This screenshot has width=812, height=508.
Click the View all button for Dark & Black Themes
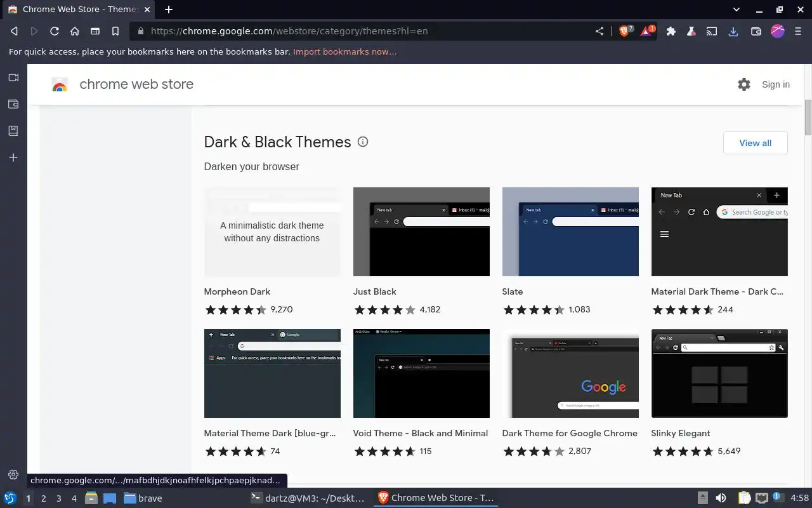(x=756, y=143)
